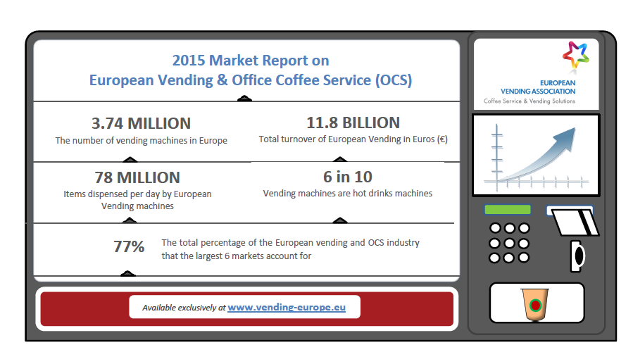Click the dark red banner background
Viewport: 633px width, 364px height.
click(x=77, y=308)
